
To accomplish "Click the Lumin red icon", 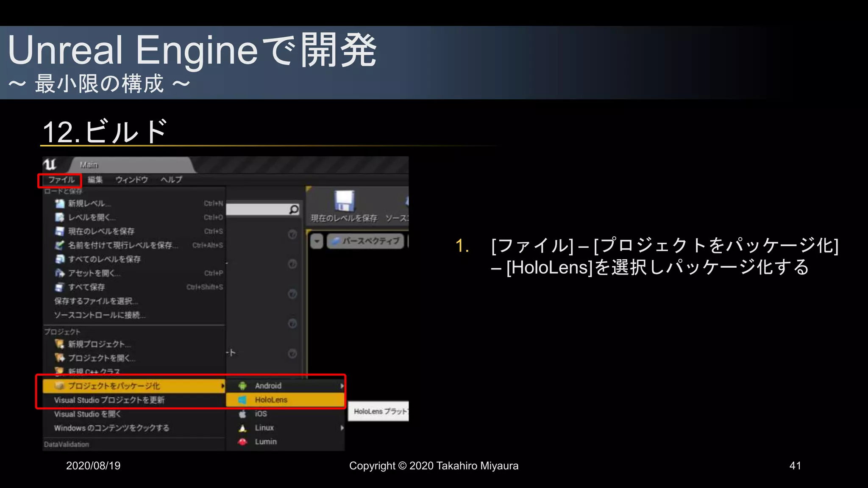I will pyautogui.click(x=242, y=442).
